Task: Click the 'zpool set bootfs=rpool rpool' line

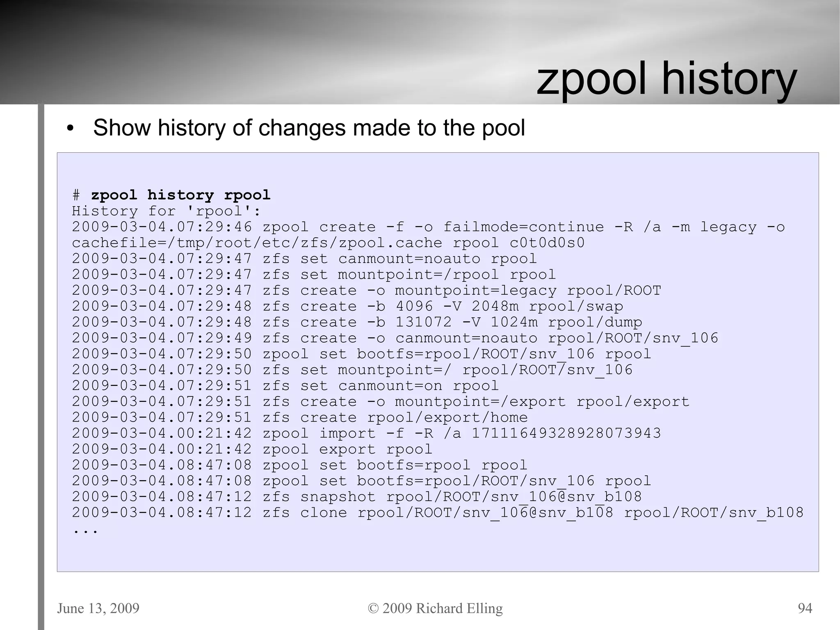Action: click(299, 465)
